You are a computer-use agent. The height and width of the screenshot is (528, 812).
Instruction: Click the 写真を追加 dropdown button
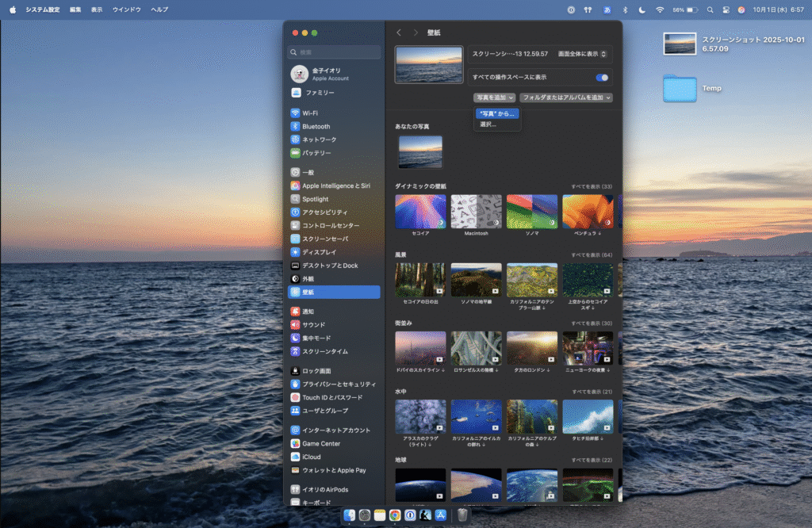click(x=494, y=98)
